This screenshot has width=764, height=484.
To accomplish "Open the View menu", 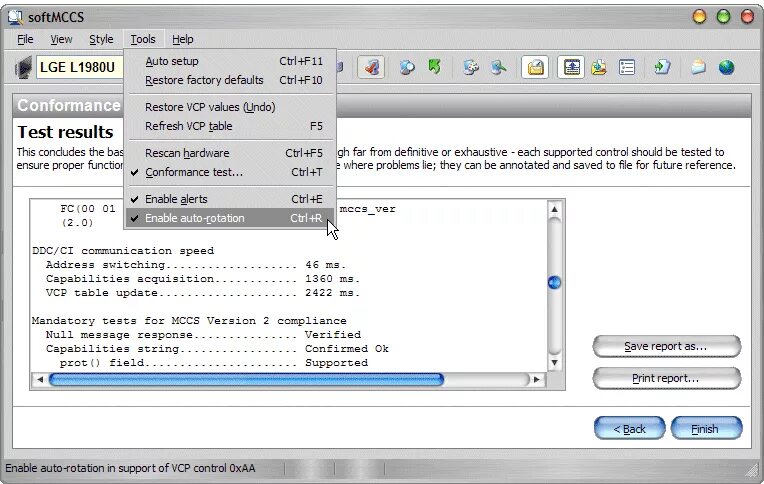I will pyautogui.click(x=61, y=39).
